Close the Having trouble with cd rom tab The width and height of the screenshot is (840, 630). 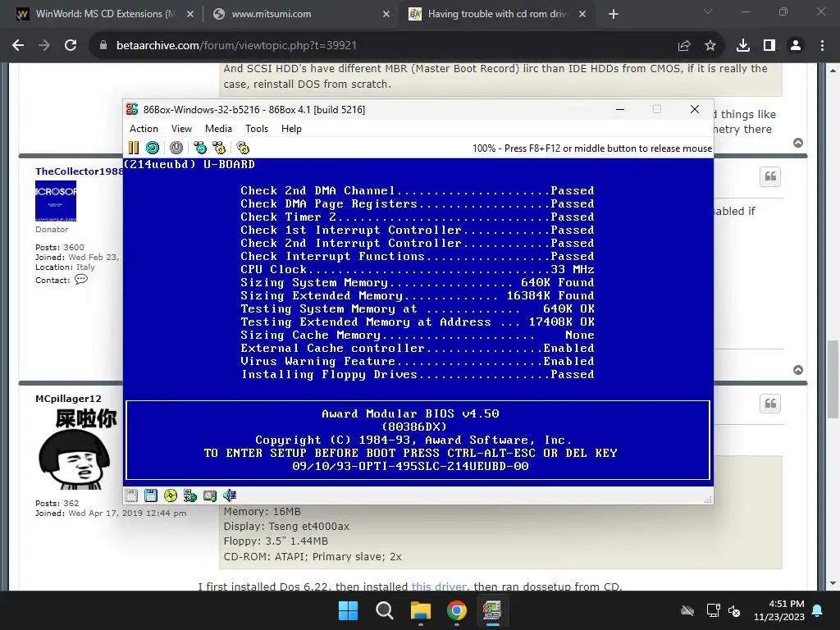point(582,15)
